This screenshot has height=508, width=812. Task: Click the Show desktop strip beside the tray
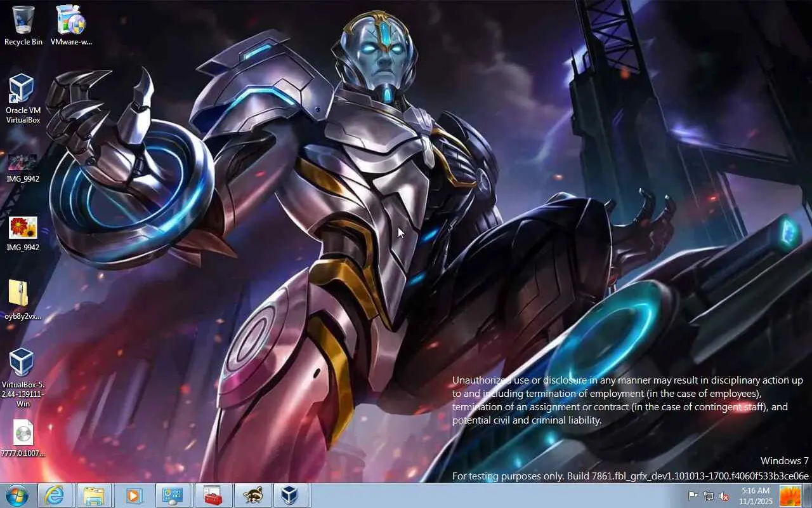click(x=807, y=495)
